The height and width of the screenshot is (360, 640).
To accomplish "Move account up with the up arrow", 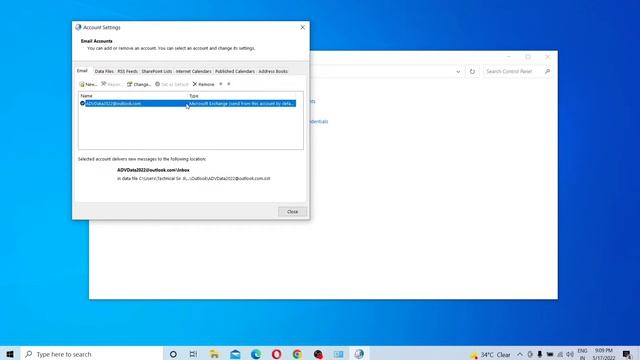I will [221, 84].
